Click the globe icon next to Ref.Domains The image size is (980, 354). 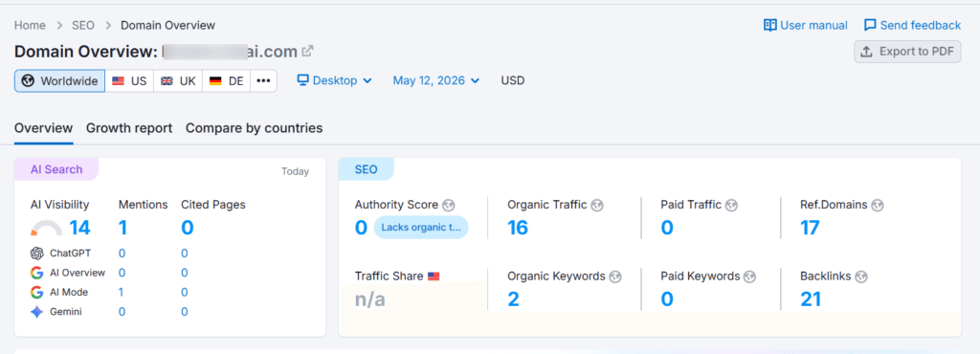878,205
